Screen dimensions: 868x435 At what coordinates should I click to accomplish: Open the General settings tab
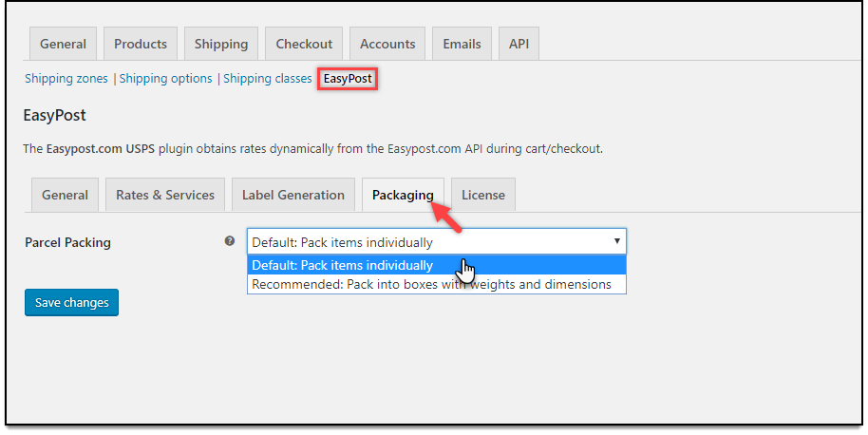point(63,44)
